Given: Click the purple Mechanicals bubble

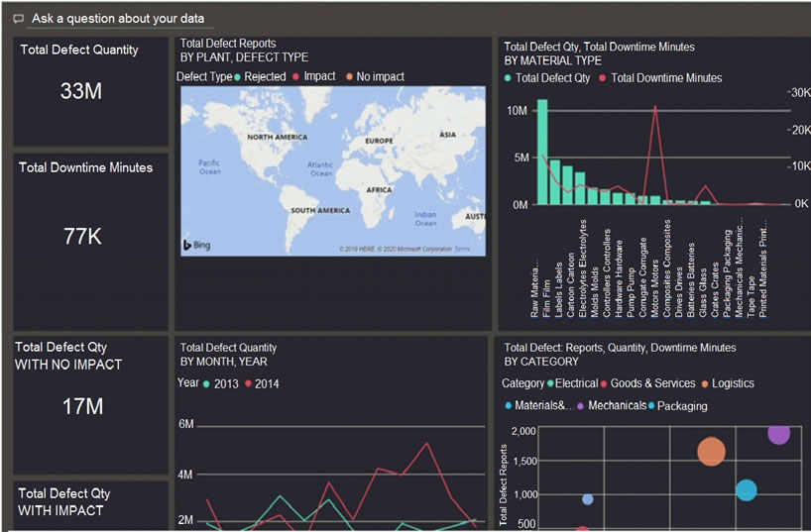Looking at the screenshot, I should tap(778, 433).
